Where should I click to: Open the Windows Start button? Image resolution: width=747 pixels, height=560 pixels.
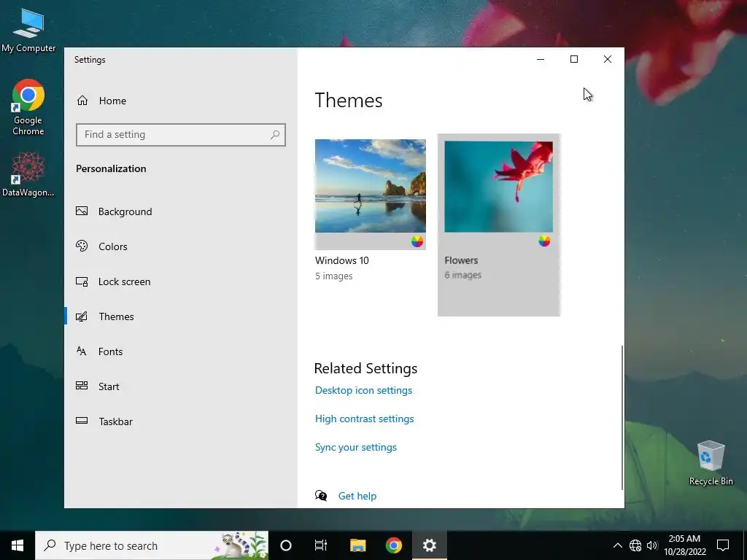point(18,545)
